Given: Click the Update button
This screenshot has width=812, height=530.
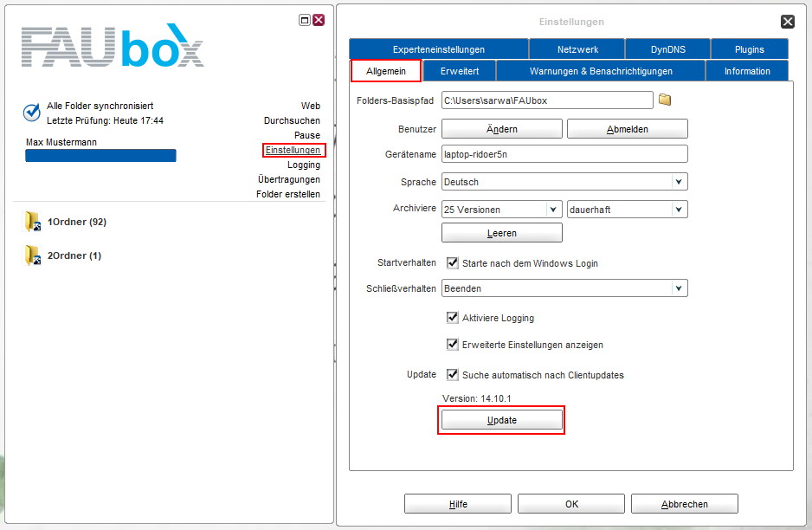Looking at the screenshot, I should click(x=502, y=420).
